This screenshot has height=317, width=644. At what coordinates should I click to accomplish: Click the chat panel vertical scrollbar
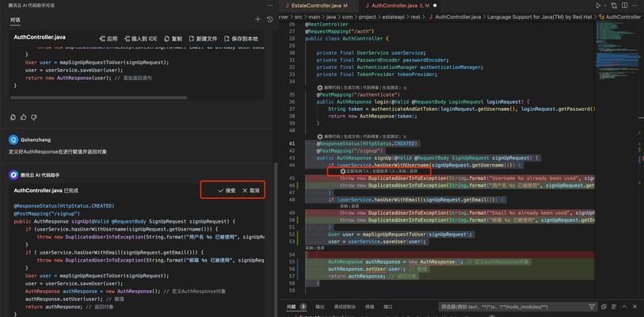coord(275,239)
